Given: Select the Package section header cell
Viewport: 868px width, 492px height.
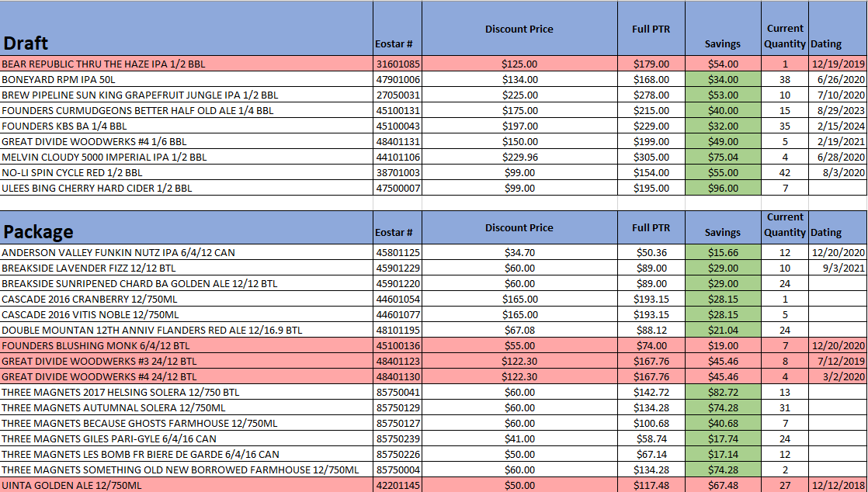Looking at the screenshot, I should pos(186,227).
